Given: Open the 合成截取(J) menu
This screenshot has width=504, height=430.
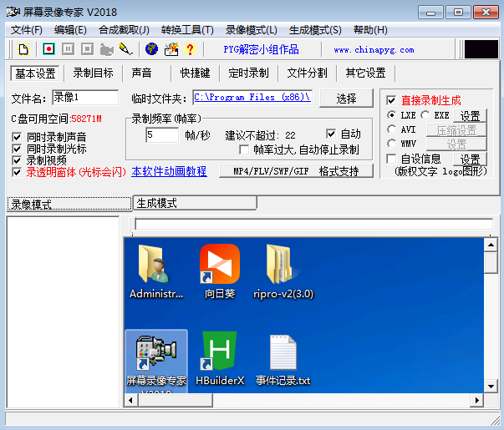Looking at the screenshot, I should pos(124,30).
